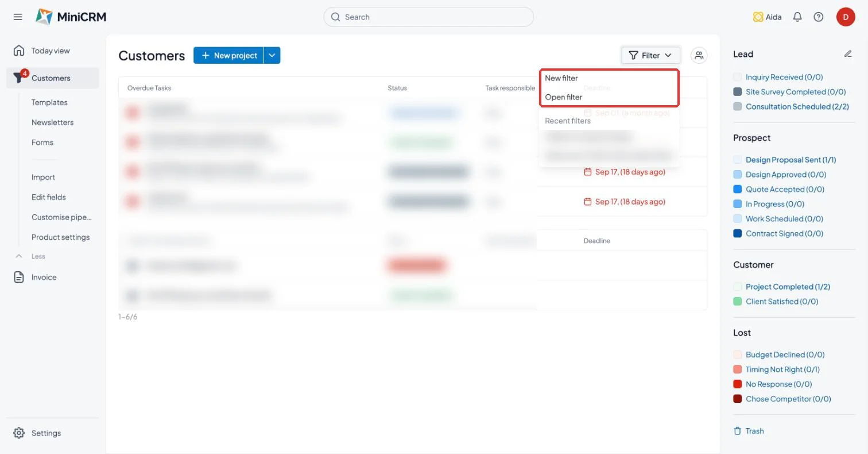This screenshot has height=454, width=868.
Task: Open Templates in the sidebar
Action: [x=49, y=102]
